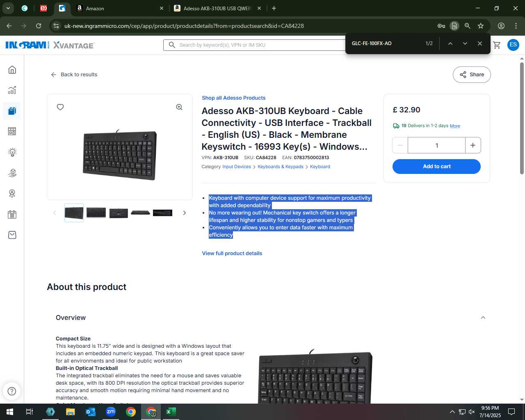Open the help question mark icon
The width and height of the screenshot is (525, 420).
12,391
